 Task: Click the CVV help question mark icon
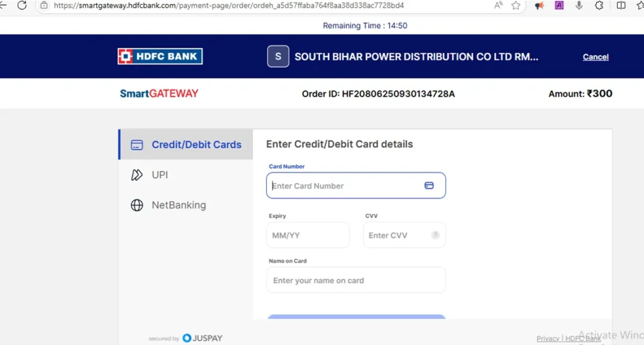[x=435, y=235]
